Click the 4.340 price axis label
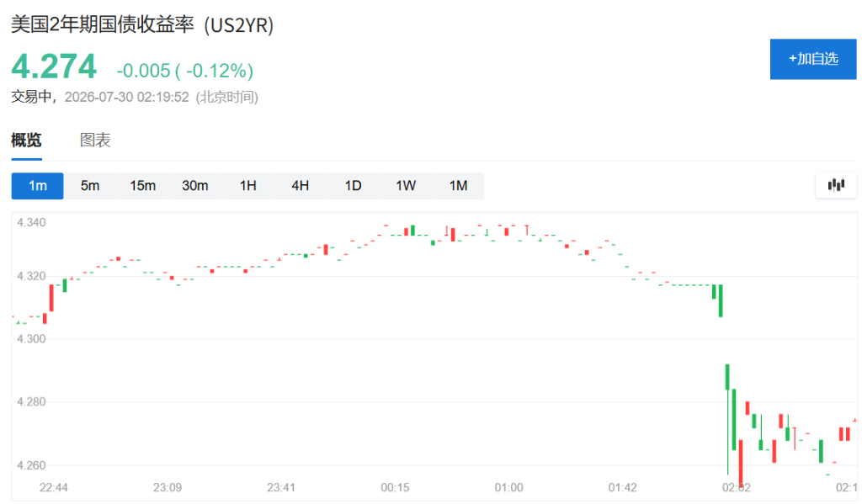Screen dimensions: 862x504 pos(31,223)
